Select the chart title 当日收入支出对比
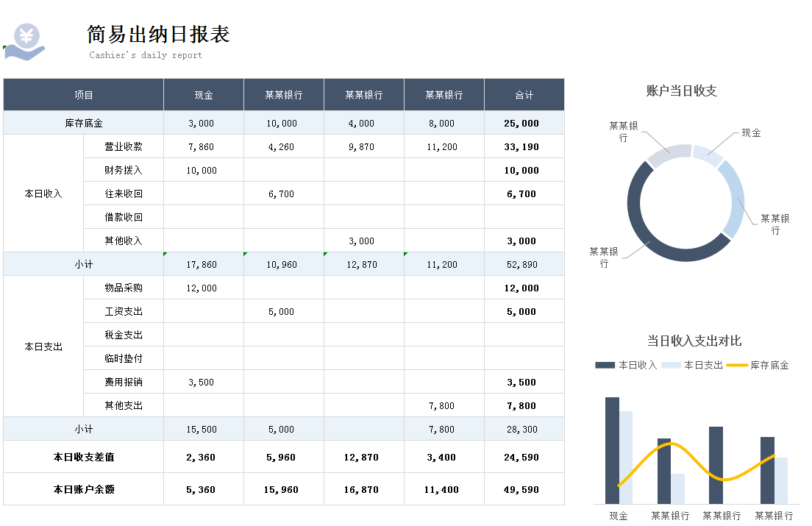This screenshot has height=526, width=812. click(x=695, y=341)
